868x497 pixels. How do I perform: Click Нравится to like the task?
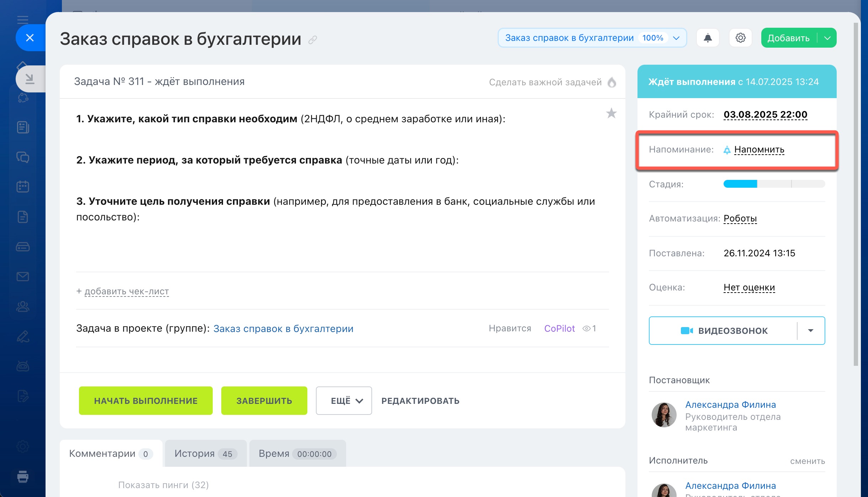point(510,328)
